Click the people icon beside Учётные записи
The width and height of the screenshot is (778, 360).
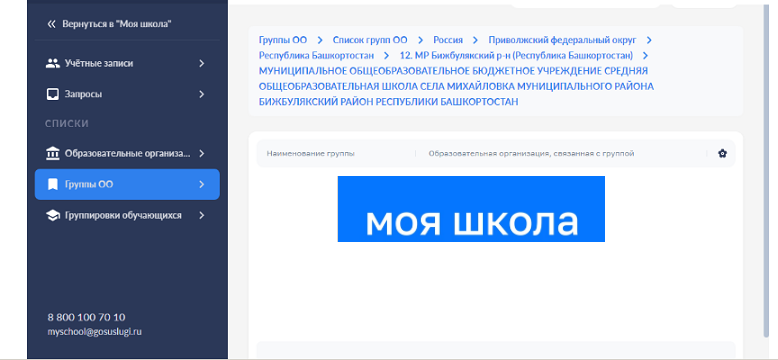tap(53, 63)
